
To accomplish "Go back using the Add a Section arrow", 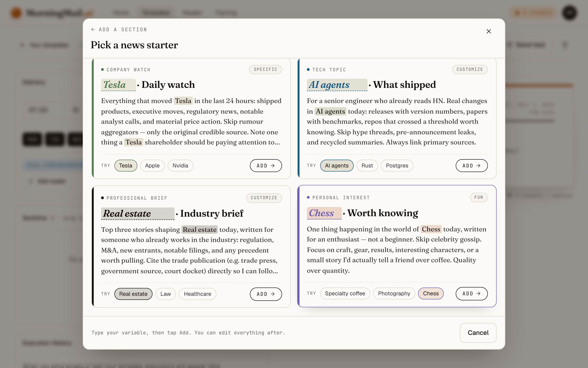I will point(93,29).
